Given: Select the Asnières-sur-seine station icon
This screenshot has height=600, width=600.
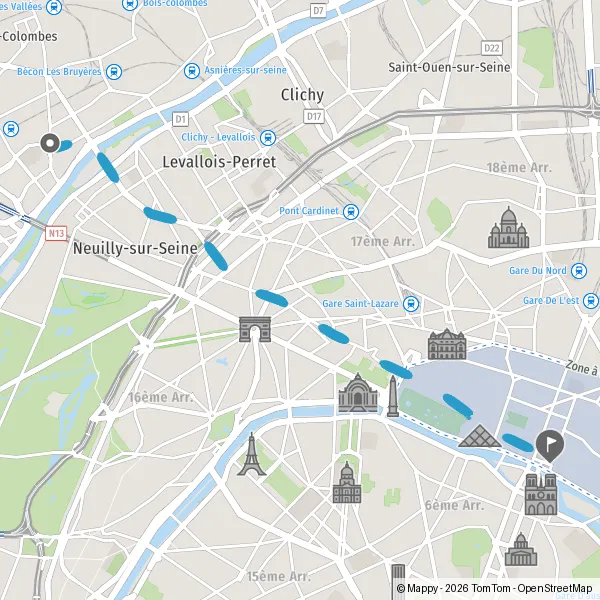Looking at the screenshot, I should [192, 71].
